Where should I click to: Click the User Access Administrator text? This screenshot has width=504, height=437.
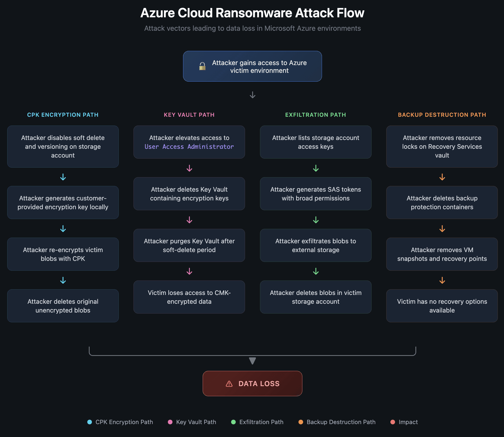coord(189,147)
